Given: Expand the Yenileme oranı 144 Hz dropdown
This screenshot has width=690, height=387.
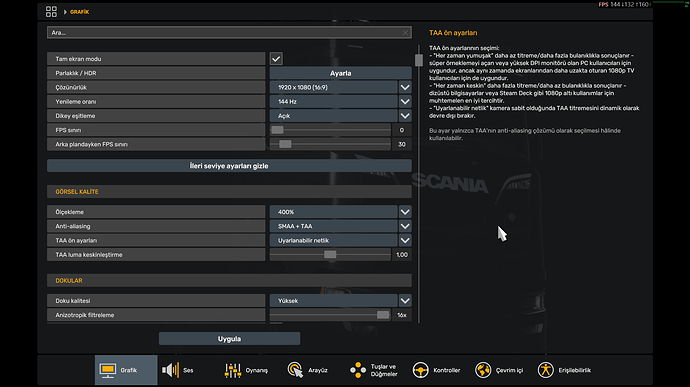Looking at the screenshot, I should pos(405,102).
